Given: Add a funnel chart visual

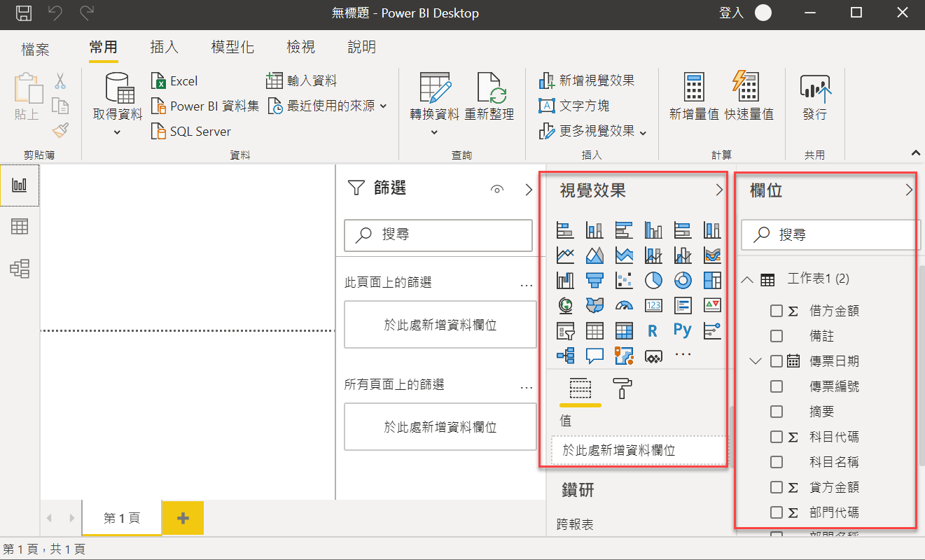Looking at the screenshot, I should 594,280.
